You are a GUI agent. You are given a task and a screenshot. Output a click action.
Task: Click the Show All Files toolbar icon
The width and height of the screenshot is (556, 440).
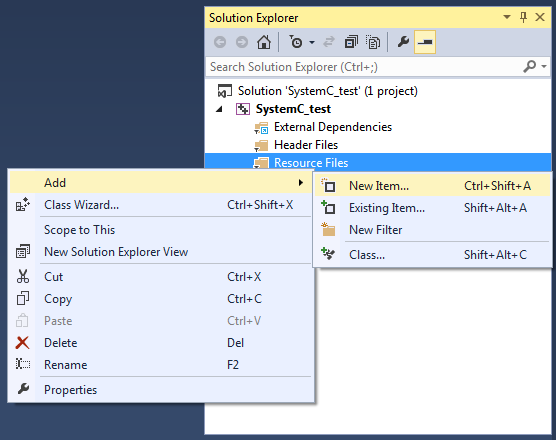coord(373,42)
